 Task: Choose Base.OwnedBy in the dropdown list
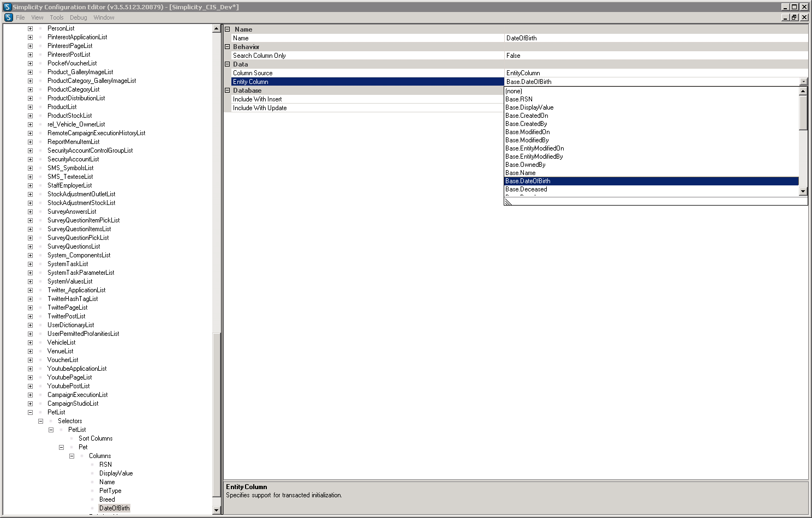[652, 165]
